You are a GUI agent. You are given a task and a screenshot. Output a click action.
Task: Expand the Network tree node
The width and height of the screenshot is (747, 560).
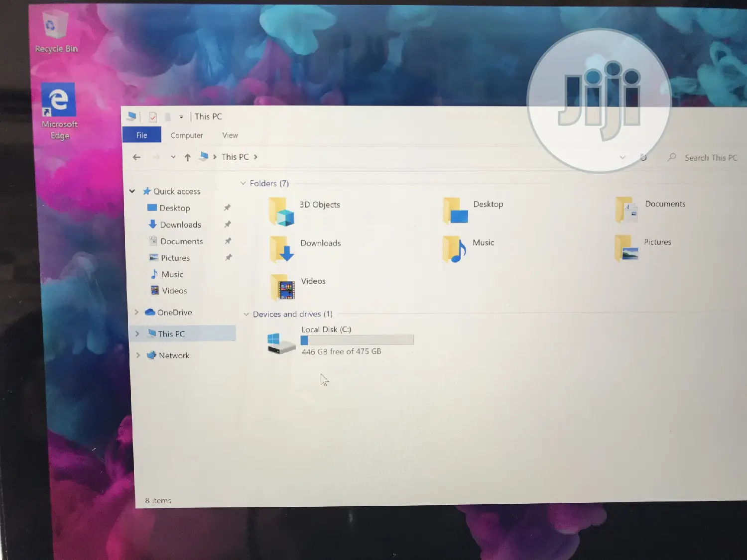point(138,355)
